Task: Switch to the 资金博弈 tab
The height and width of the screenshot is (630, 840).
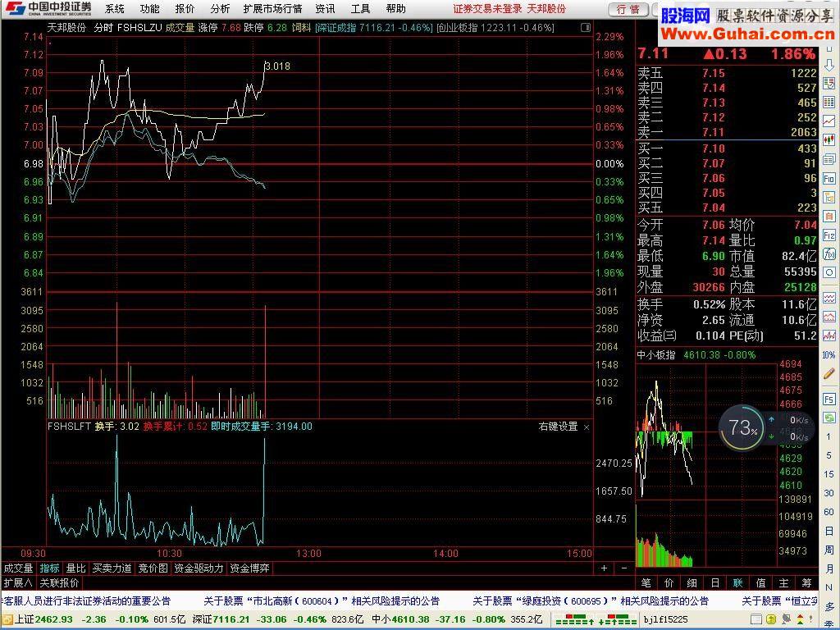Action: 249,568
